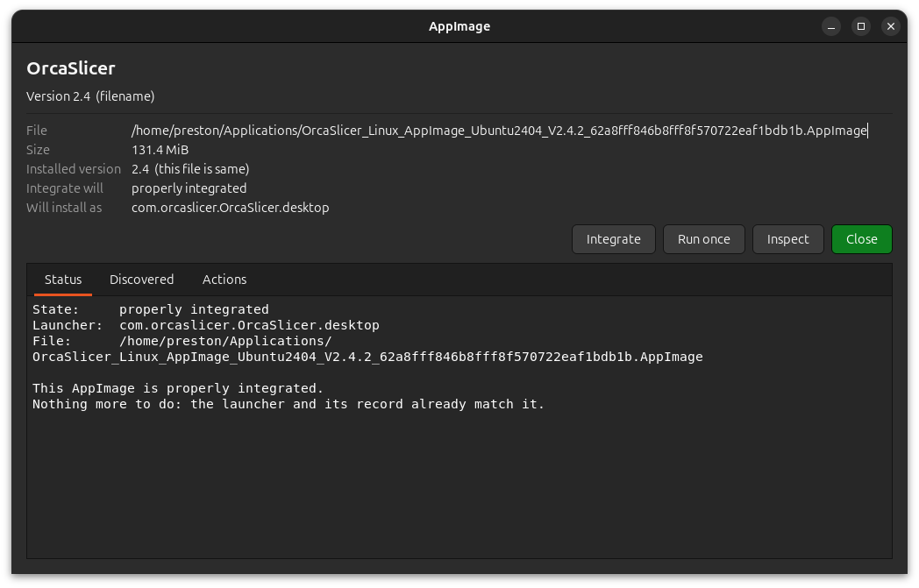The height and width of the screenshot is (588, 919).
Task: Click the 'Nothing more to do' line
Action: (x=289, y=404)
